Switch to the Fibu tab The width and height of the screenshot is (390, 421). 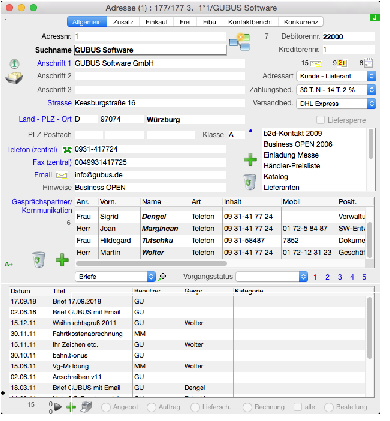coord(209,22)
